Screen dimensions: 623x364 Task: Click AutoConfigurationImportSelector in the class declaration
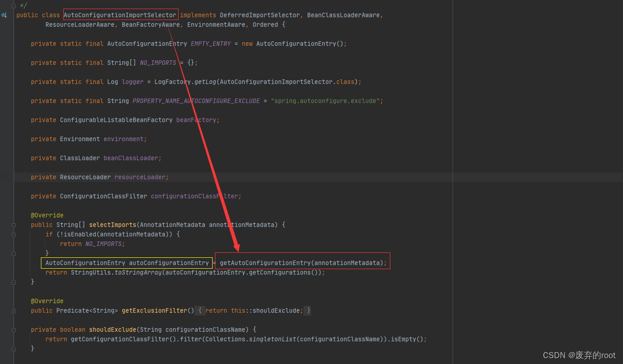[120, 15]
